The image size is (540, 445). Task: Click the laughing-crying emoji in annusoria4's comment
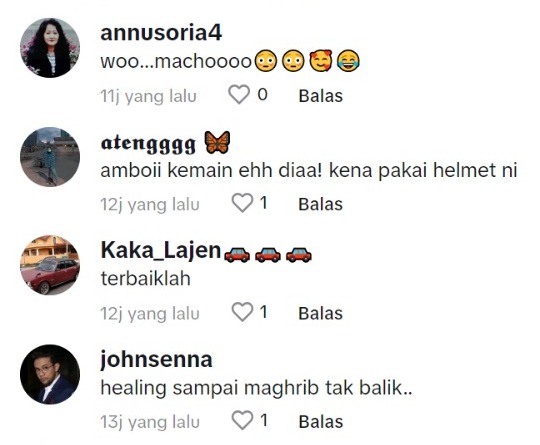[x=348, y=61]
